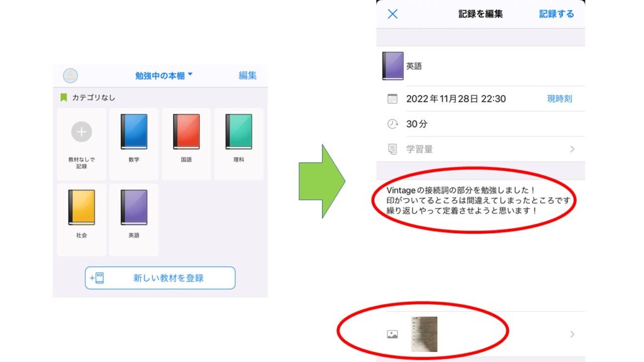Select the yellow 社会 book
This screenshot has width=644, height=362.
(x=81, y=207)
